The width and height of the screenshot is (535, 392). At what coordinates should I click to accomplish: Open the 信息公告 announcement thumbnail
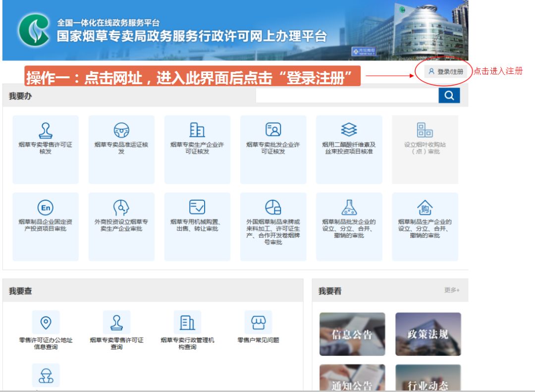pos(352,334)
